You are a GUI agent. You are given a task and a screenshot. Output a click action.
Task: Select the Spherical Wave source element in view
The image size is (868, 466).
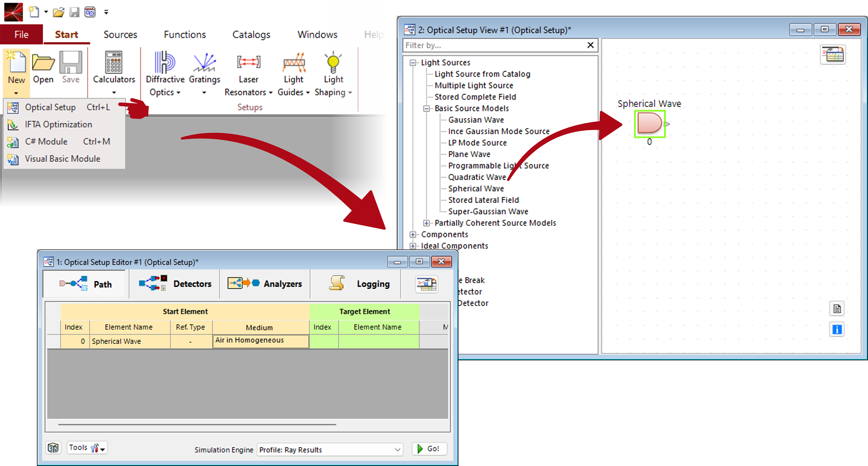[x=650, y=124]
